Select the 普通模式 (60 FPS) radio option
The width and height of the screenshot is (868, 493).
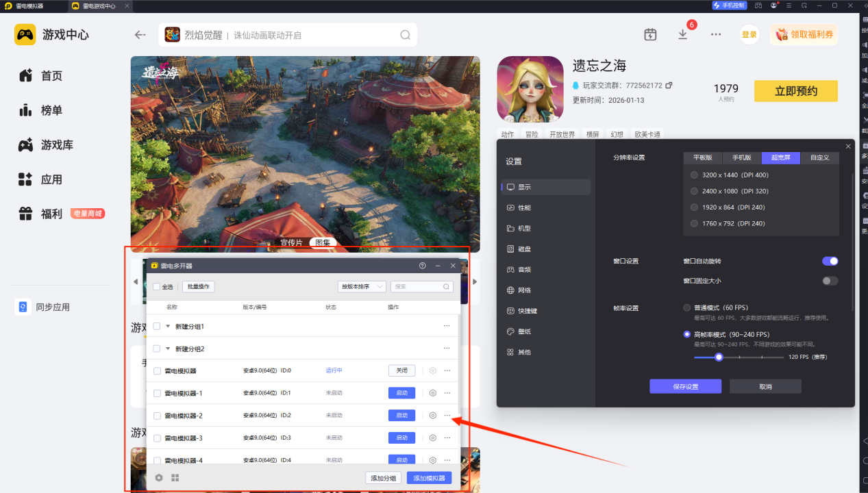click(x=687, y=307)
